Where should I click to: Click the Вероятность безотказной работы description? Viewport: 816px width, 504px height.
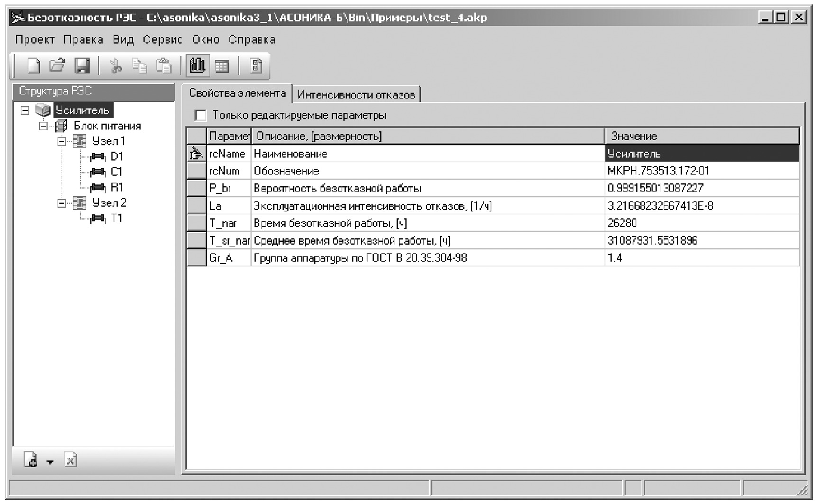click(428, 188)
